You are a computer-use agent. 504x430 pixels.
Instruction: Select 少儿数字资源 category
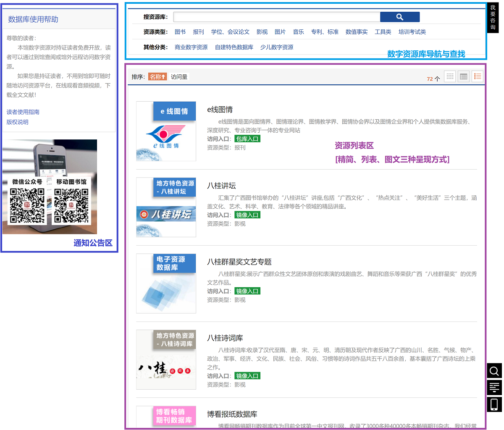point(277,47)
